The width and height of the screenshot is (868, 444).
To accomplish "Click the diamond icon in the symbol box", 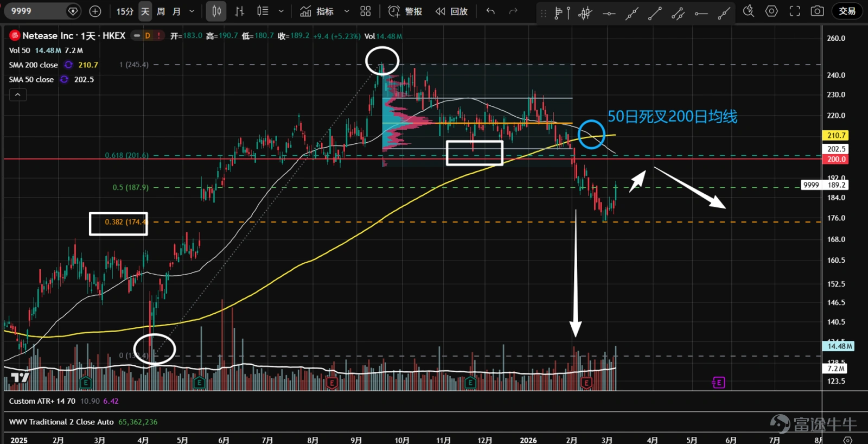I will pyautogui.click(x=73, y=11).
